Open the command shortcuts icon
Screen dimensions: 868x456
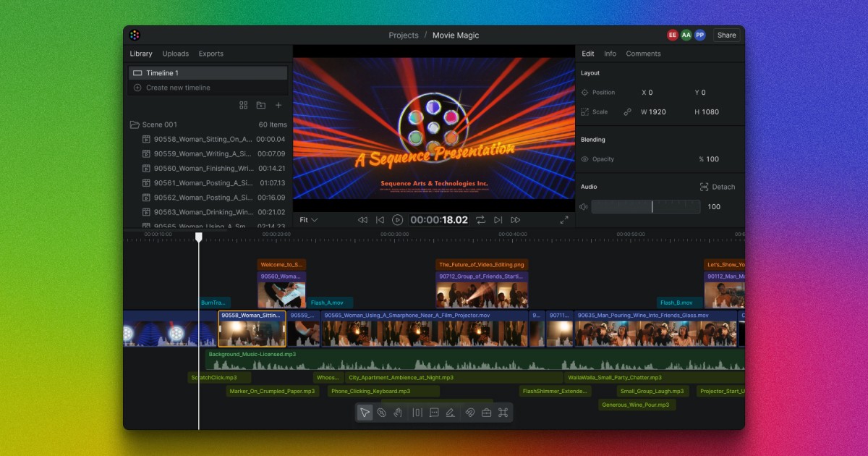[503, 413]
